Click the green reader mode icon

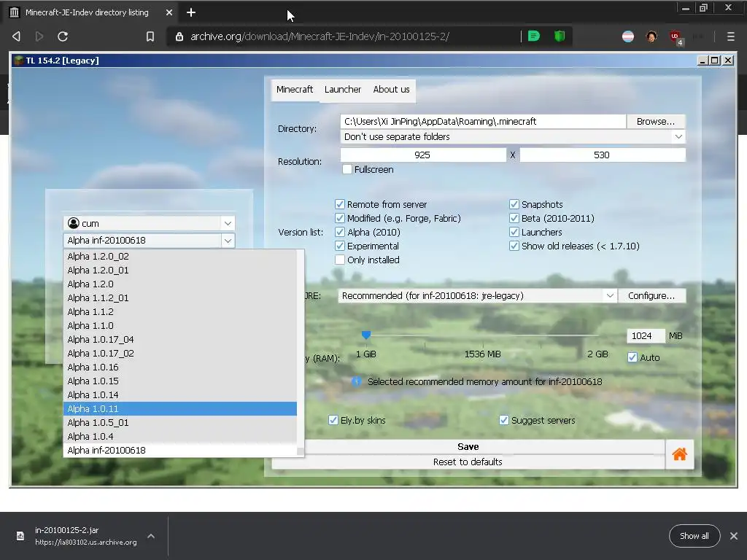pyautogui.click(x=533, y=36)
